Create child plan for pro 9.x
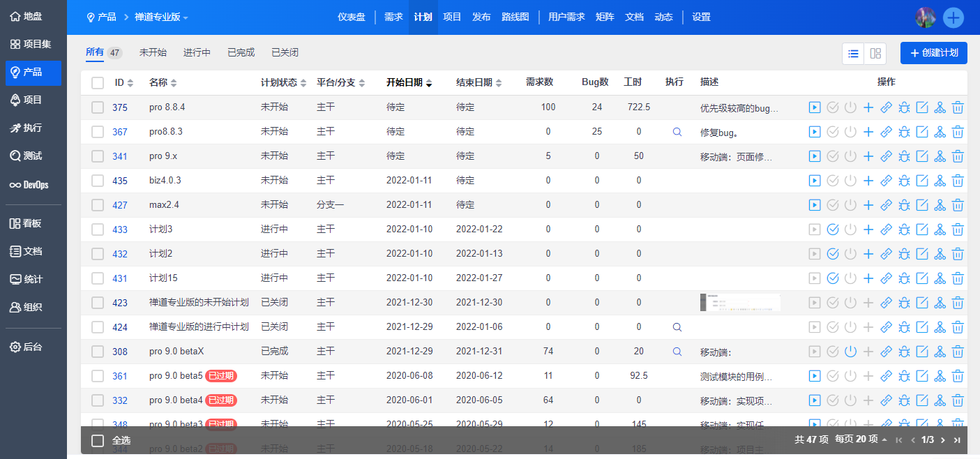This screenshot has width=980, height=459. click(940, 156)
